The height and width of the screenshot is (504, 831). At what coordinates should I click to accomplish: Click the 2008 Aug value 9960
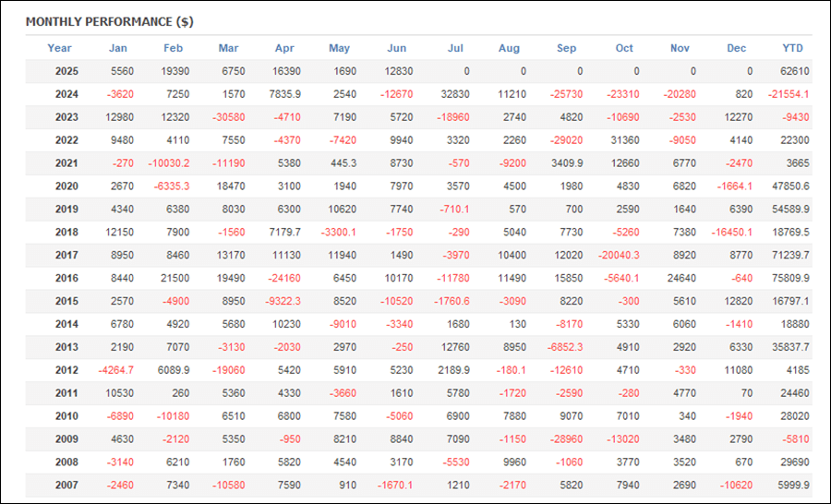[514, 462]
